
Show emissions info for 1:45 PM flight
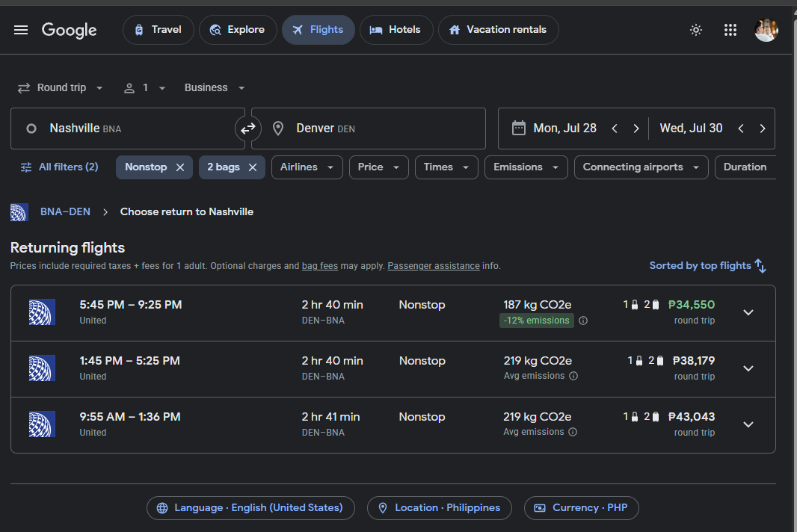tap(573, 376)
